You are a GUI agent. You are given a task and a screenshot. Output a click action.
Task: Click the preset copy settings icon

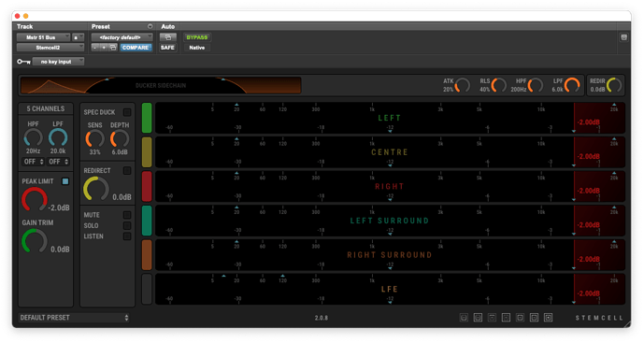click(x=113, y=48)
